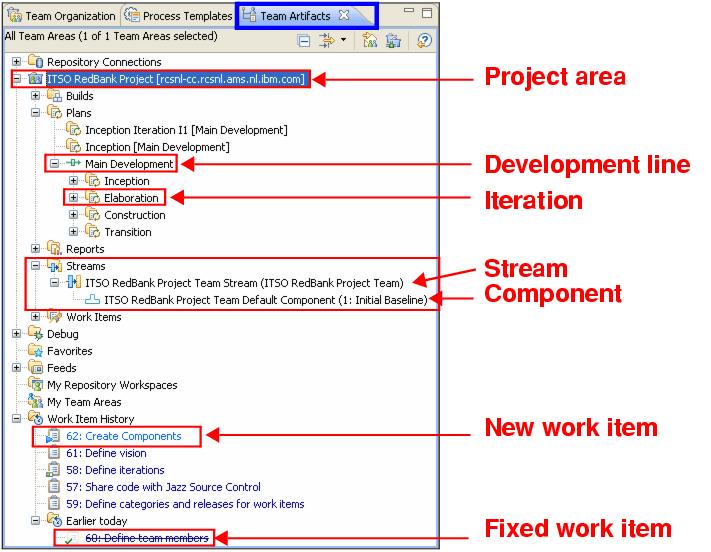Click the Earlier today folder icon
The height and width of the screenshot is (552, 711).
pos(54,520)
